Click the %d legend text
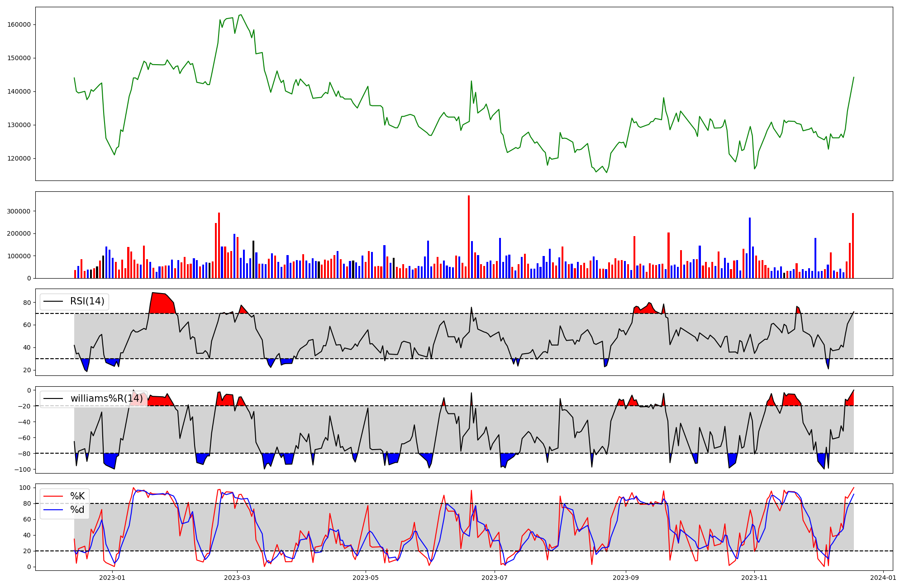Viewport: 905px width, 588px height. (x=77, y=510)
